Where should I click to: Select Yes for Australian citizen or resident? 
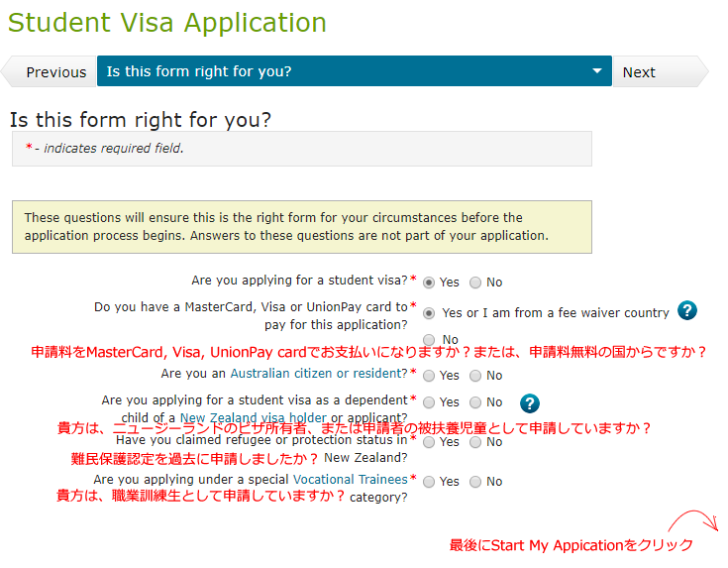(429, 376)
